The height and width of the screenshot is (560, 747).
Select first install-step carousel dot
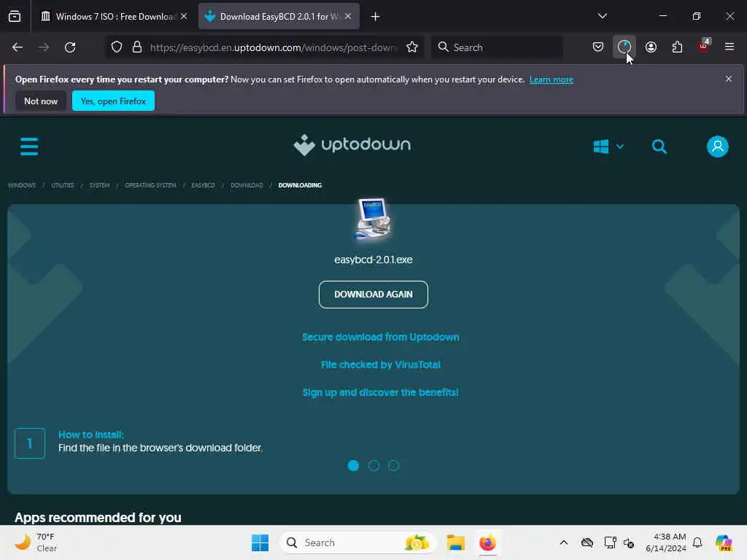[354, 465]
